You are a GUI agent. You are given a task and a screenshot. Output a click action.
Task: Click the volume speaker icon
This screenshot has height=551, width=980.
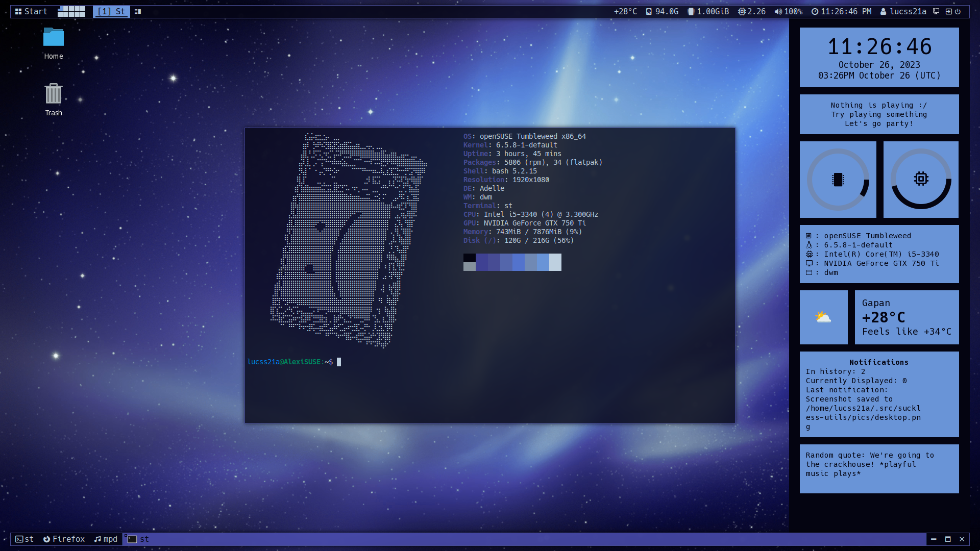(x=778, y=11)
